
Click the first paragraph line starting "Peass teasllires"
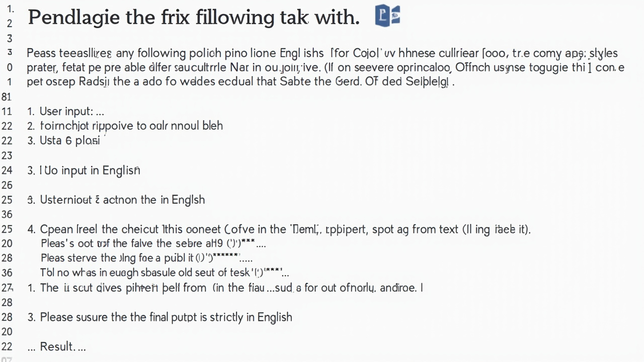[x=322, y=53]
